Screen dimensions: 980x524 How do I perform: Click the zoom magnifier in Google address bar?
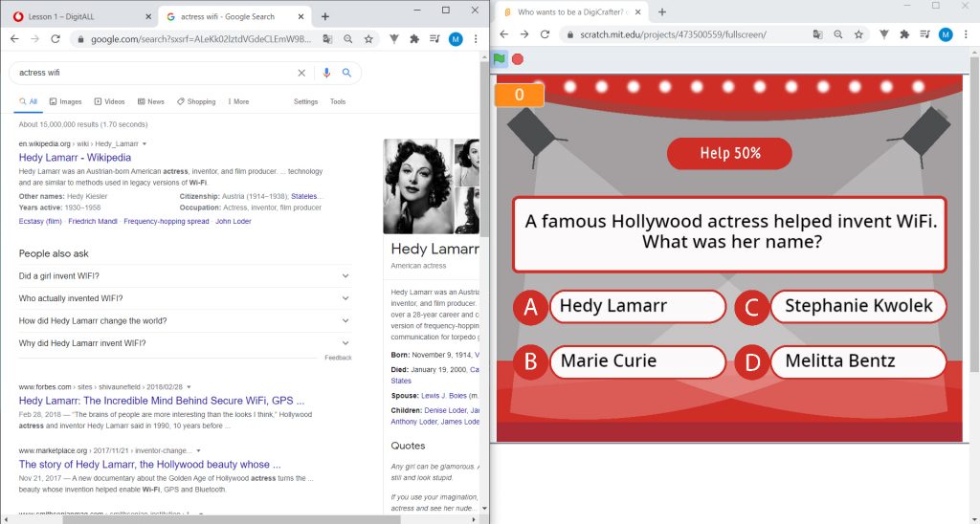[x=348, y=38]
